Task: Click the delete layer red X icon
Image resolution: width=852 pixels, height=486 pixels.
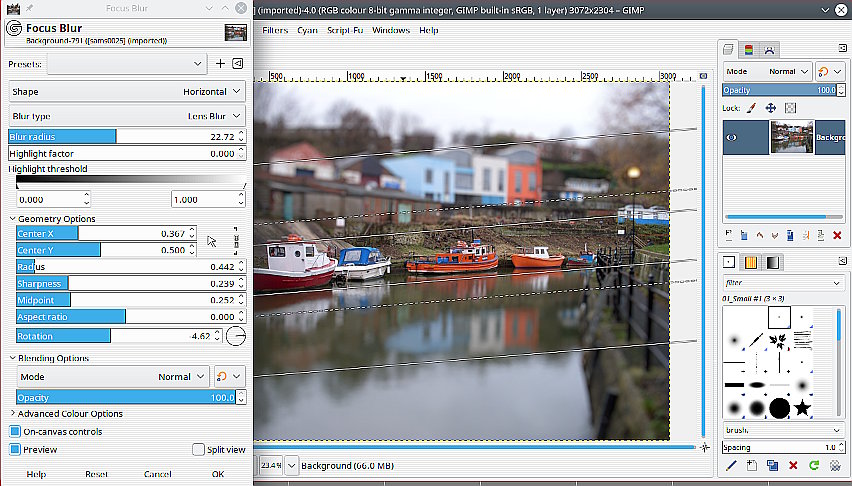Action: point(837,235)
